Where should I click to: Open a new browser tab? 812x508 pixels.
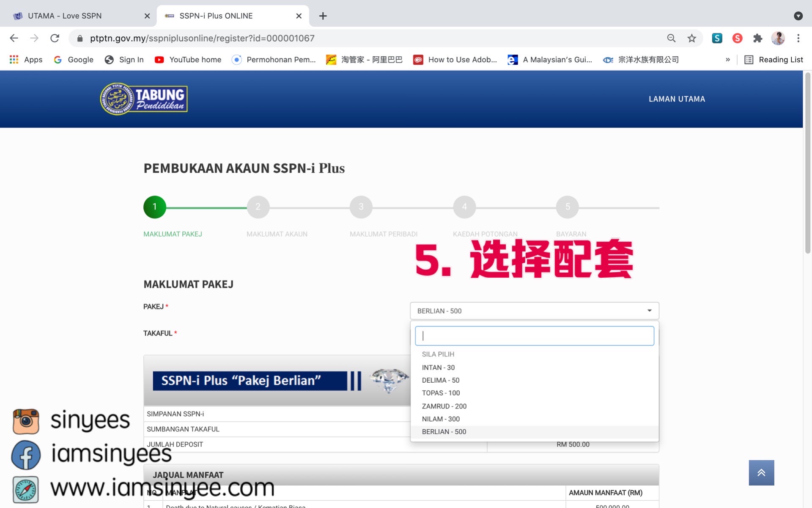pos(323,16)
